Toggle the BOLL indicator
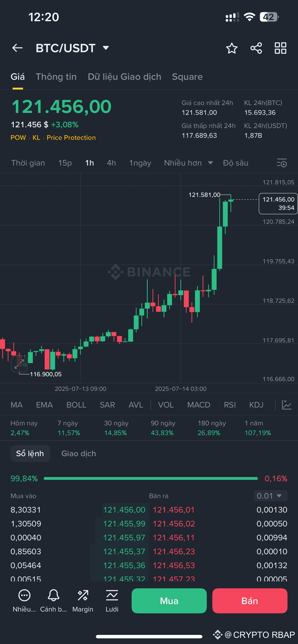The width and height of the screenshot is (298, 644). click(76, 405)
